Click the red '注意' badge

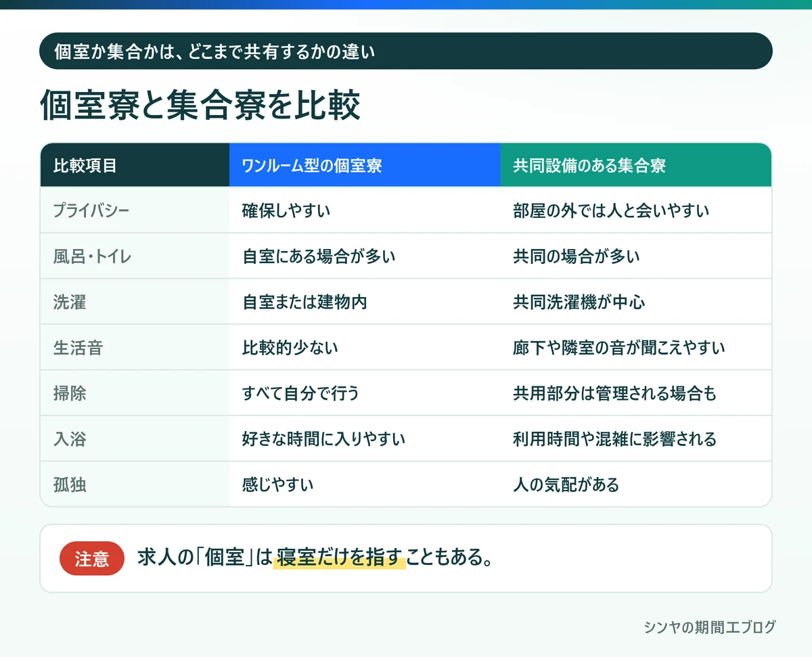pos(92,559)
